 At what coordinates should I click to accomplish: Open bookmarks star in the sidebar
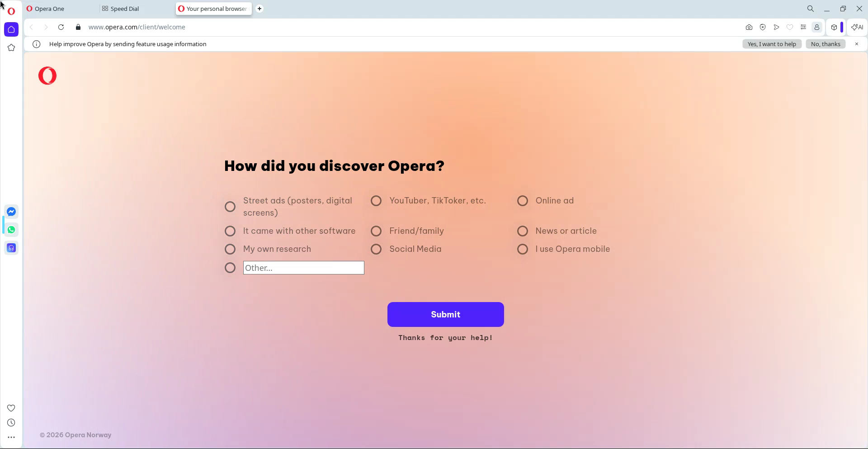tap(11, 47)
